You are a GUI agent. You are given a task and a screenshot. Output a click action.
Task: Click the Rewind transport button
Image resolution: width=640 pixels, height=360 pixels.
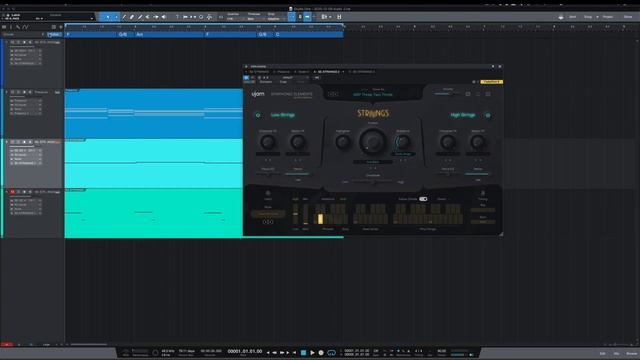274,353
